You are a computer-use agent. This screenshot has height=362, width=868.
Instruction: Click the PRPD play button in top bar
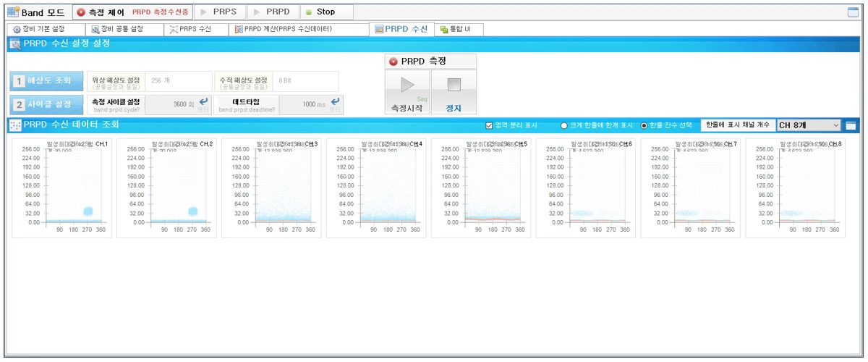click(x=273, y=12)
